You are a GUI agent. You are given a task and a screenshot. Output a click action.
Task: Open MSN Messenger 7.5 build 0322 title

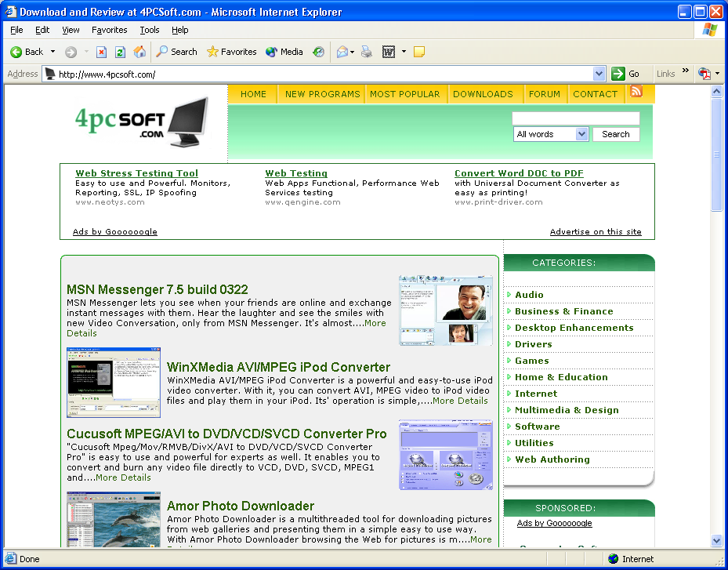click(157, 289)
